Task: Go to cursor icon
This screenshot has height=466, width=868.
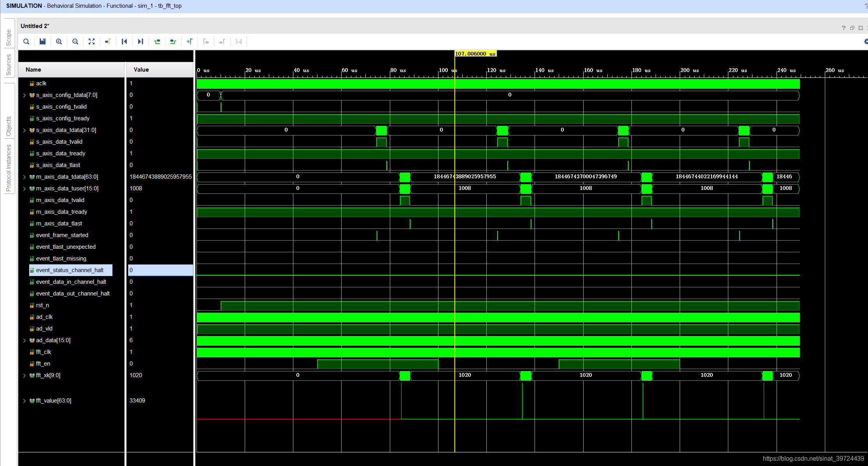Action: [108, 42]
